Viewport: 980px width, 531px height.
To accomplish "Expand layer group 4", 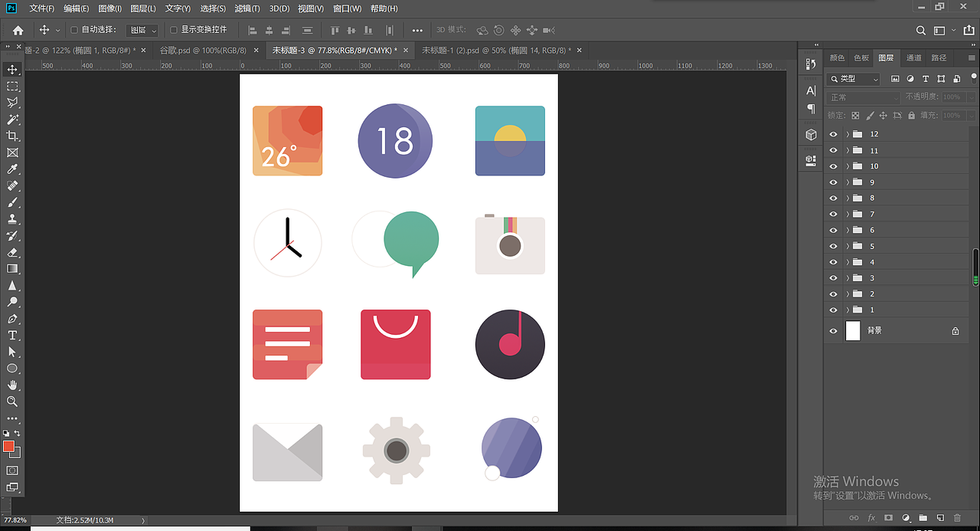I will (x=848, y=262).
